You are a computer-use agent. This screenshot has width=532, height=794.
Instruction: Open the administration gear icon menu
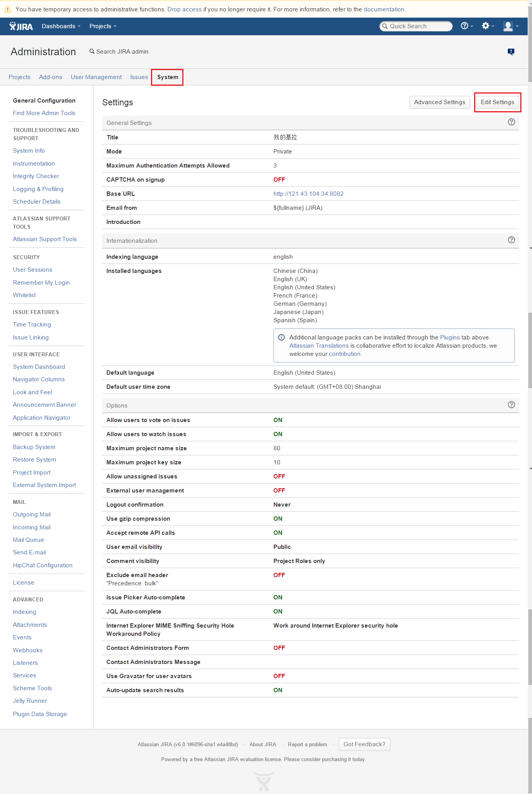(x=487, y=26)
